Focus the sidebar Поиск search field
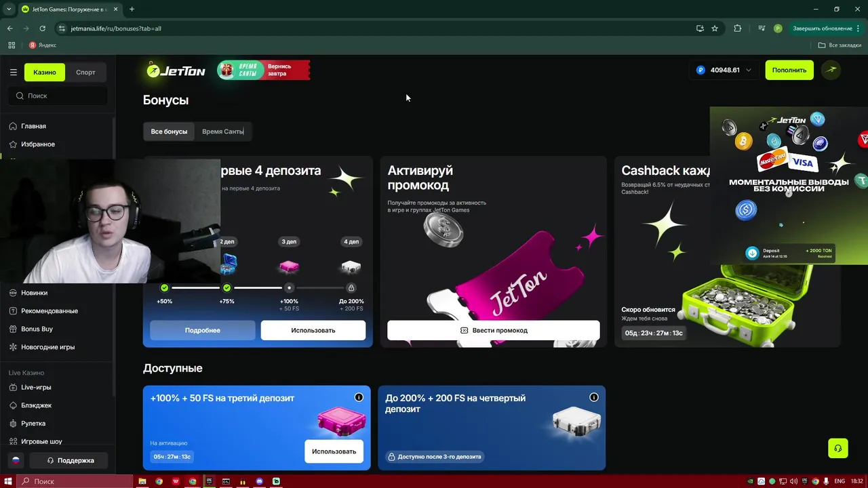The width and height of the screenshot is (868, 488). [x=58, y=96]
